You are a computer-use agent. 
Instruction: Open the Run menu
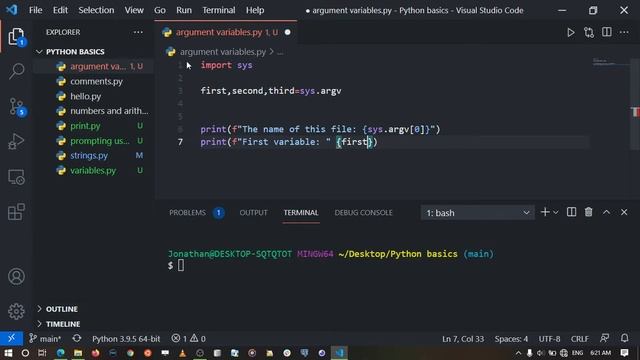tap(184, 10)
